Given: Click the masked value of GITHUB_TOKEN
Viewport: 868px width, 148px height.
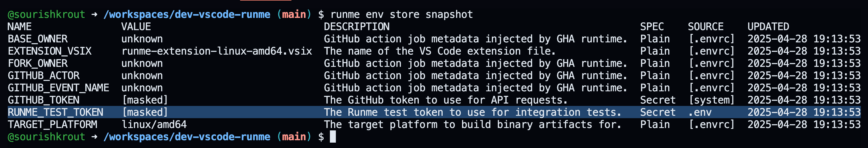Looking at the screenshot, I should (145, 100).
